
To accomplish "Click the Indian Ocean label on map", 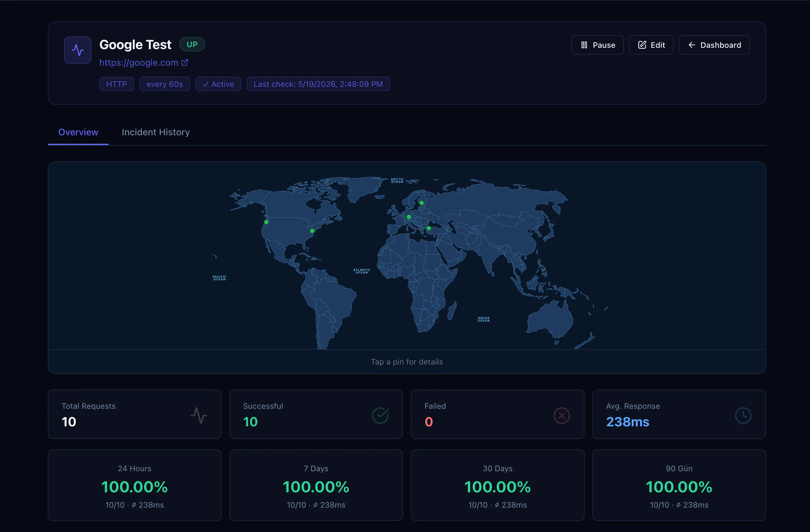I will 483,319.
